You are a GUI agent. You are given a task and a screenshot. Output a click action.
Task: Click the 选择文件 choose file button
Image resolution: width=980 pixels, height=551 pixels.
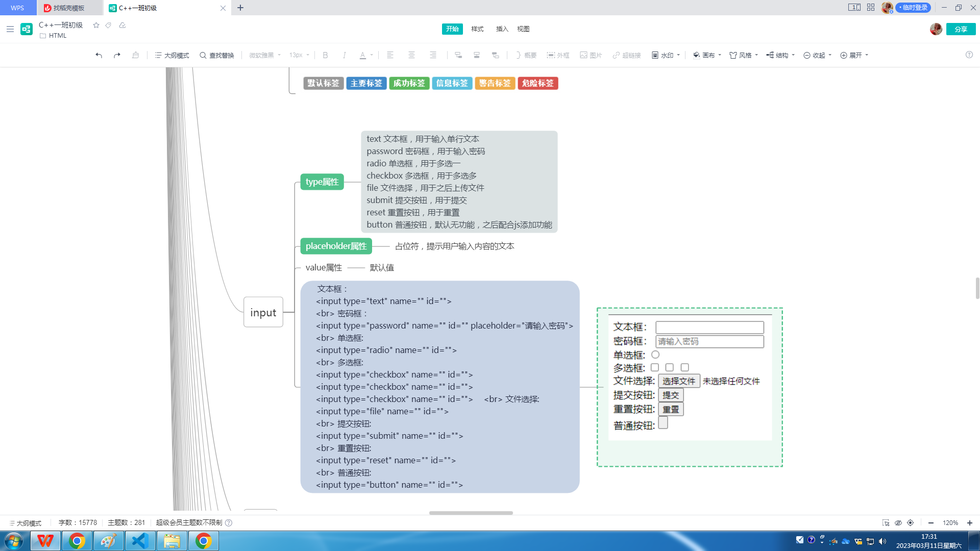pyautogui.click(x=678, y=381)
